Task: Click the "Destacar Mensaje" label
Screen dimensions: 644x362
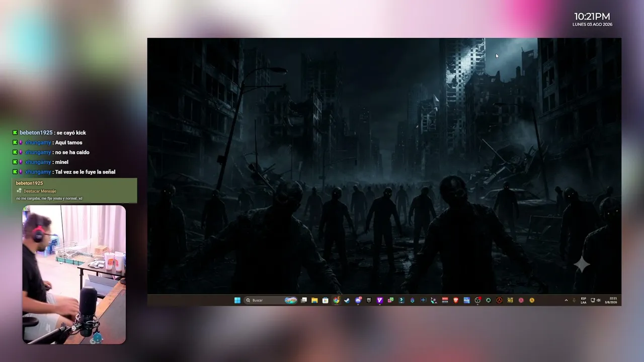Action: click(40, 191)
